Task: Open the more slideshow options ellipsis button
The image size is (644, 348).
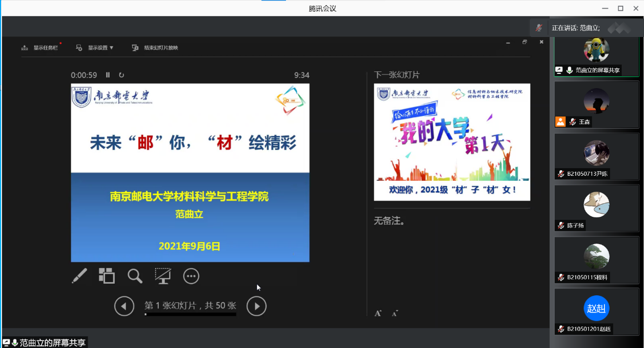Action: coord(191,276)
